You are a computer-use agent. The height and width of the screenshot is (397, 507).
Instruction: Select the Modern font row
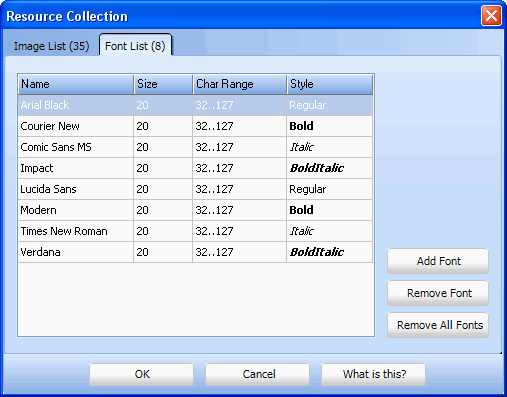click(195, 210)
